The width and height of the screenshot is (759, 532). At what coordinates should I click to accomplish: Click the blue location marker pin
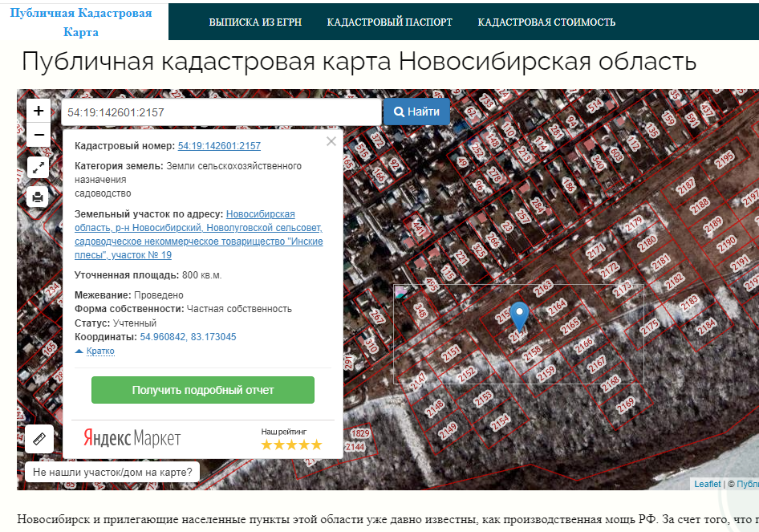point(519,316)
